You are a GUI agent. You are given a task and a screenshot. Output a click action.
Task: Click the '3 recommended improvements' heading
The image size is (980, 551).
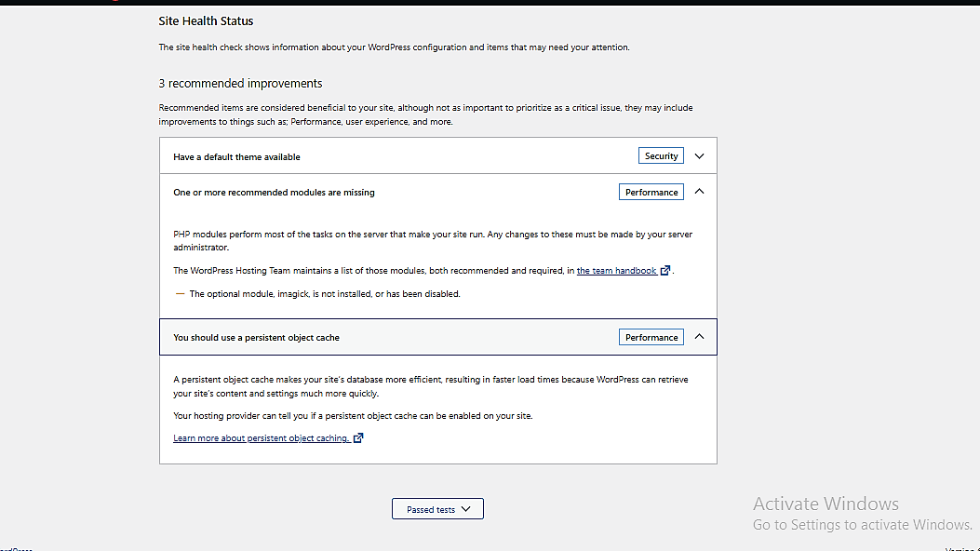click(x=240, y=84)
